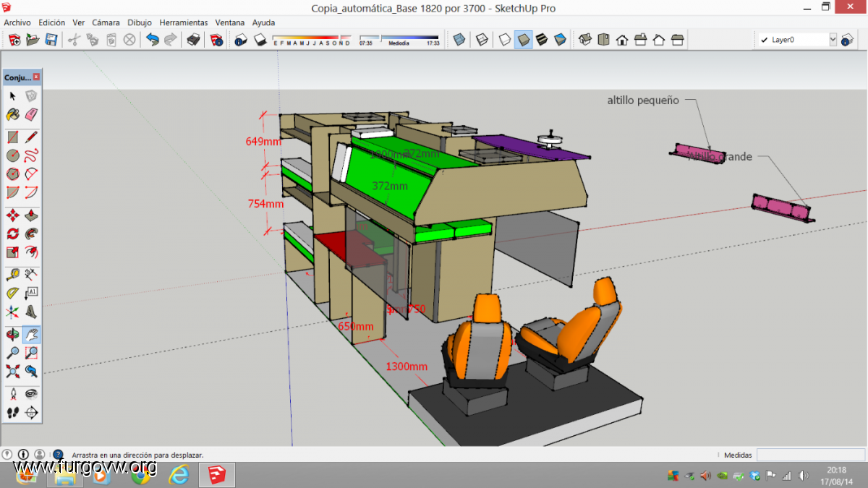Click the Print icon
This screenshot has width=868, height=488.
pyautogui.click(x=193, y=40)
